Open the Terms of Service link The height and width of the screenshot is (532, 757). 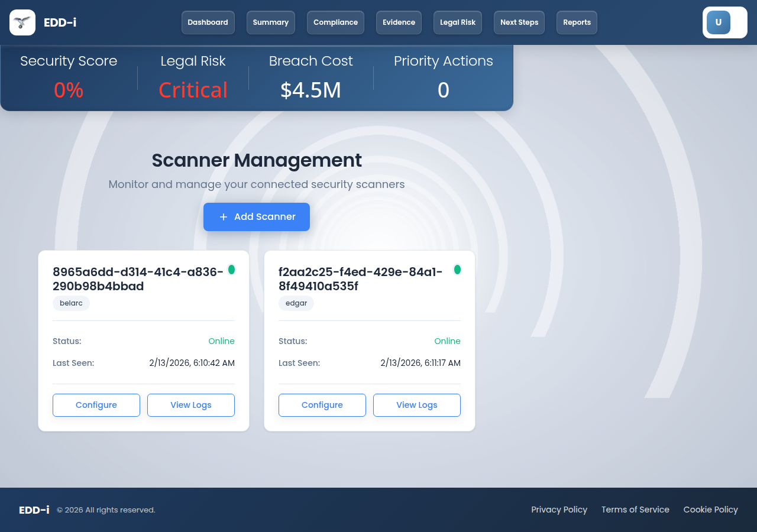(635, 509)
